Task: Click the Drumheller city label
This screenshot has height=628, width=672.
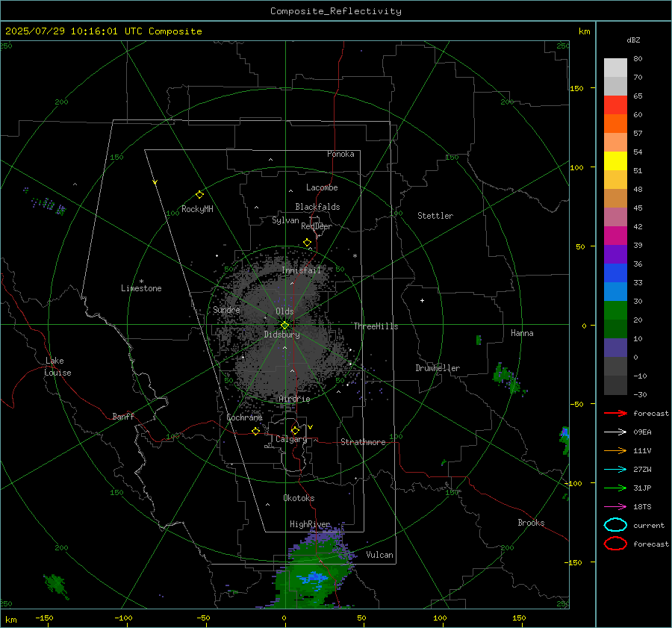Action: tap(438, 368)
